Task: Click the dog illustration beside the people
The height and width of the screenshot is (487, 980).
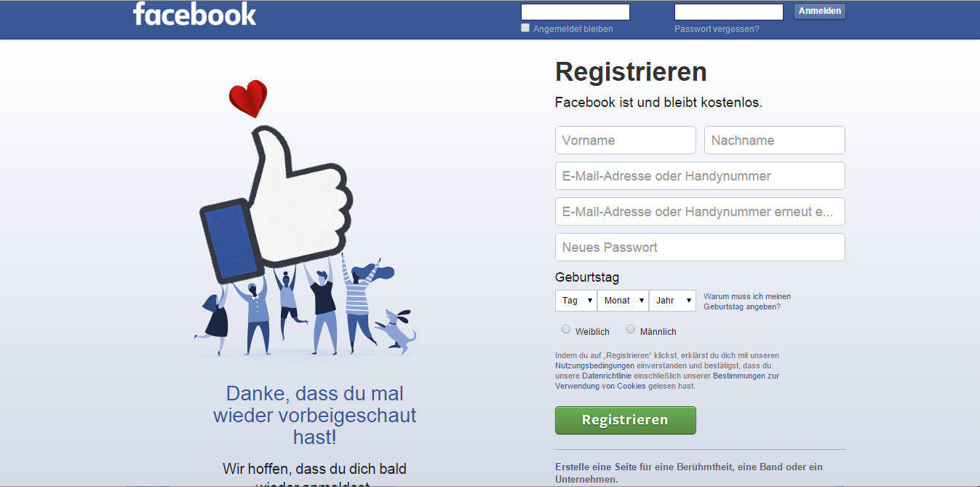Action: point(397,331)
